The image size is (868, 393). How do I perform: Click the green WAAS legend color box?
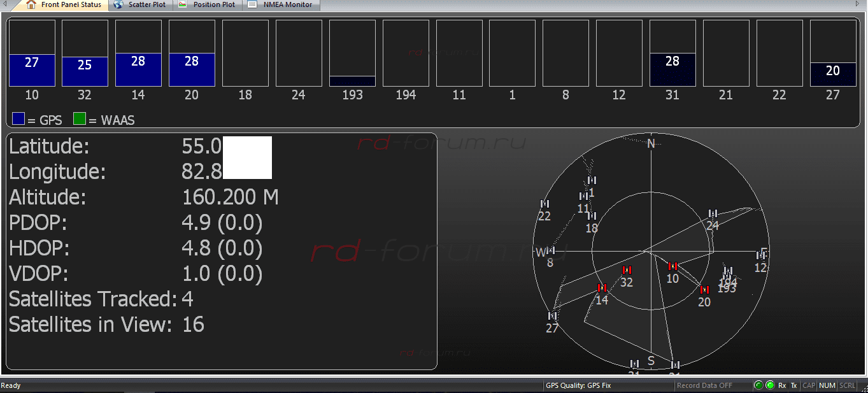79,119
